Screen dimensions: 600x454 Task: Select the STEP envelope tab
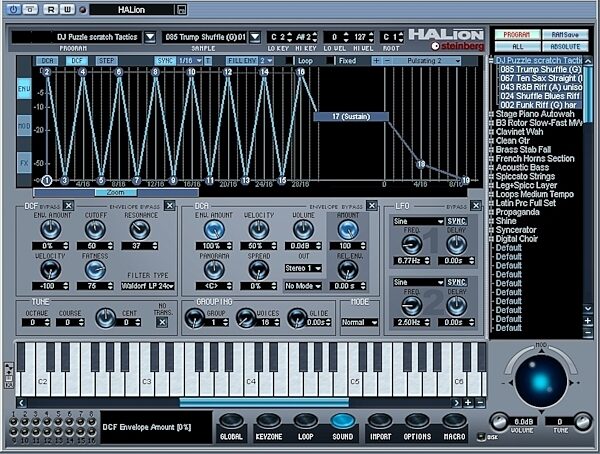point(106,61)
